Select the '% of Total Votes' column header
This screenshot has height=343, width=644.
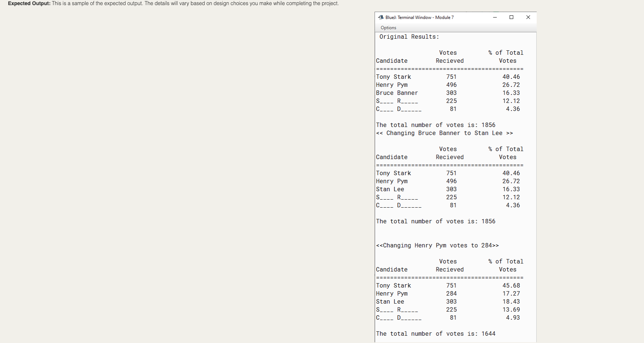506,57
